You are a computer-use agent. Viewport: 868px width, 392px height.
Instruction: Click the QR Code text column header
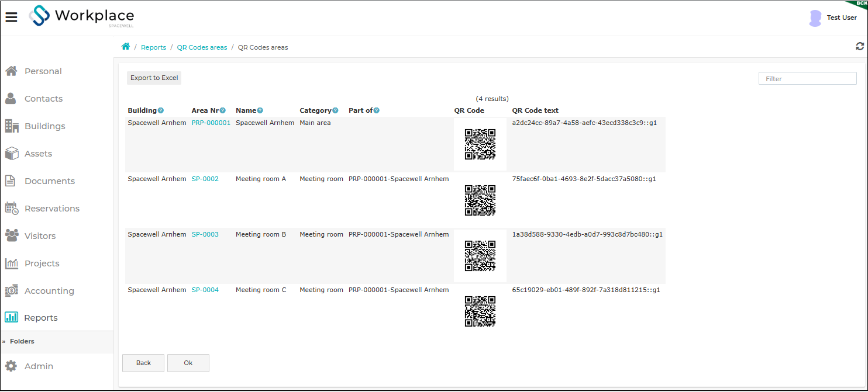[535, 110]
